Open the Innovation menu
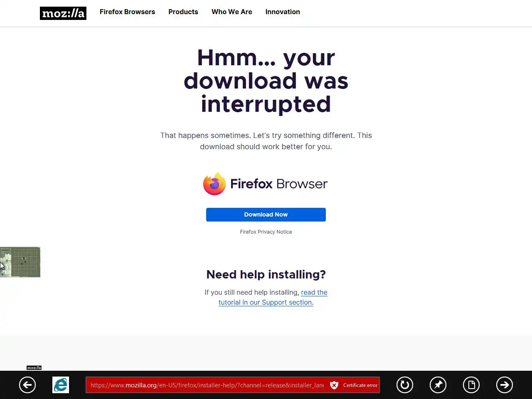The width and height of the screenshot is (532, 399). point(283,12)
